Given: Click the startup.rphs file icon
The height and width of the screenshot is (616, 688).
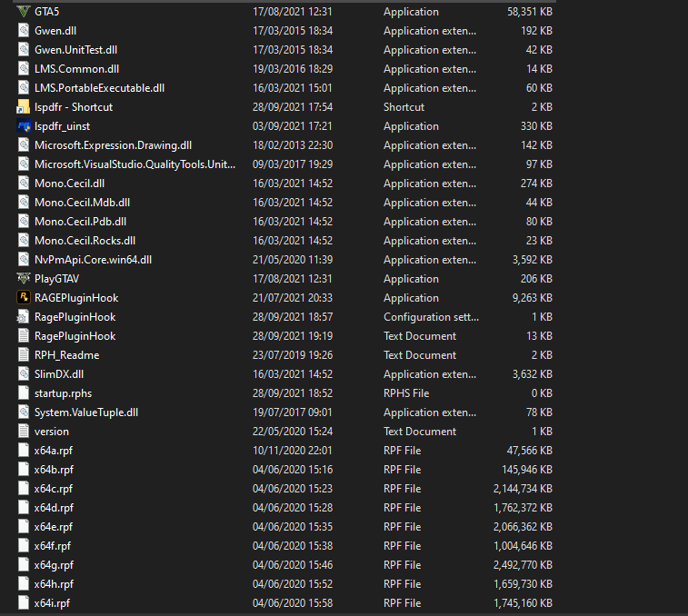Looking at the screenshot, I should pos(24,393).
